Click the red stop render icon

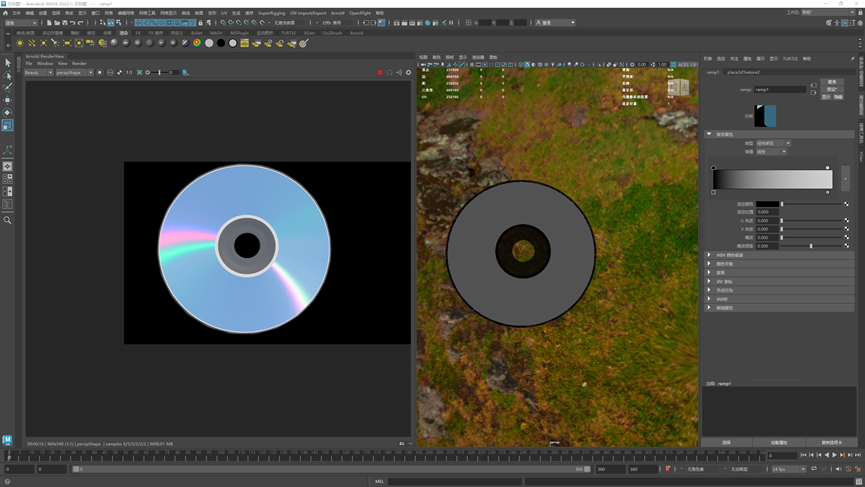click(380, 73)
